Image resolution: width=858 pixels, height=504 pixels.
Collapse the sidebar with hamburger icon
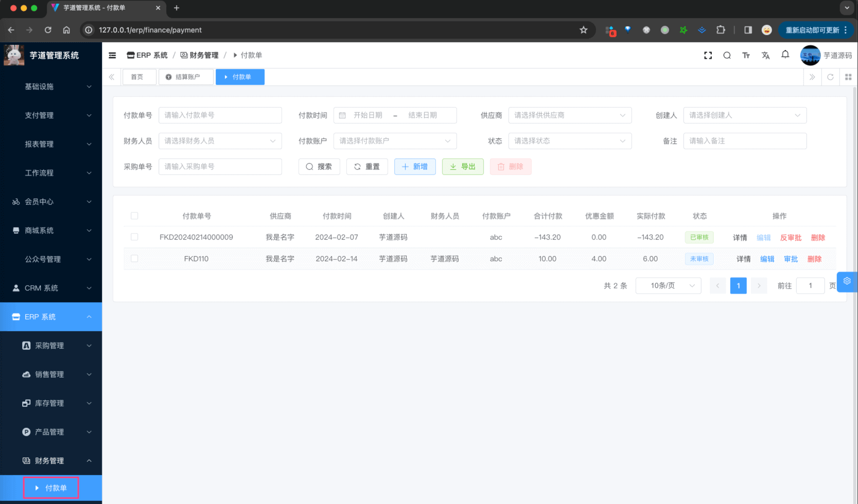(112, 55)
